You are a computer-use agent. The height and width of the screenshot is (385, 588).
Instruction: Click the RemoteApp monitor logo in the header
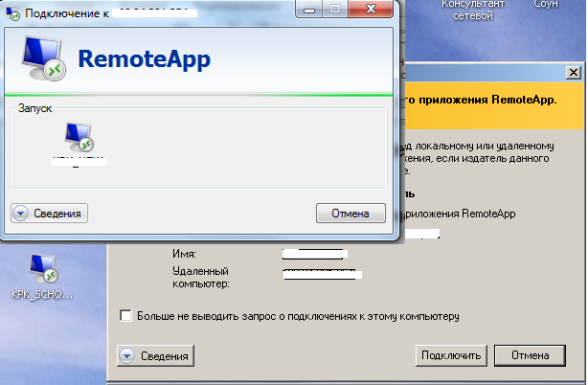(x=43, y=58)
